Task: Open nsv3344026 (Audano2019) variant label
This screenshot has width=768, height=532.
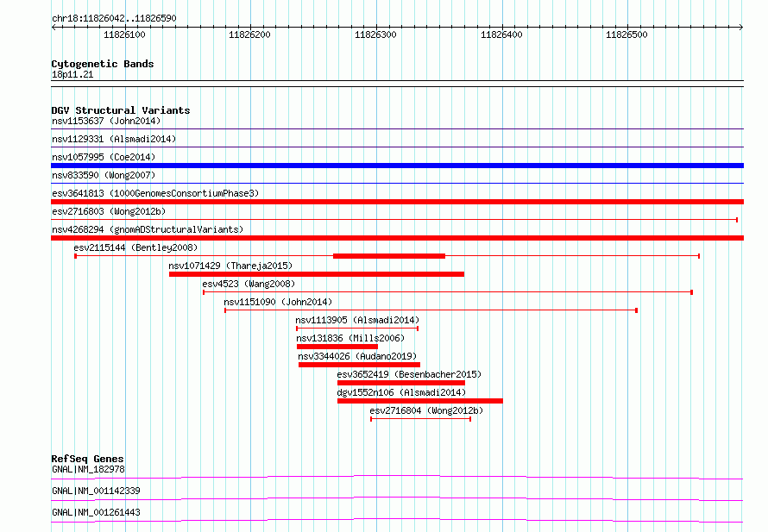Action: (357, 356)
